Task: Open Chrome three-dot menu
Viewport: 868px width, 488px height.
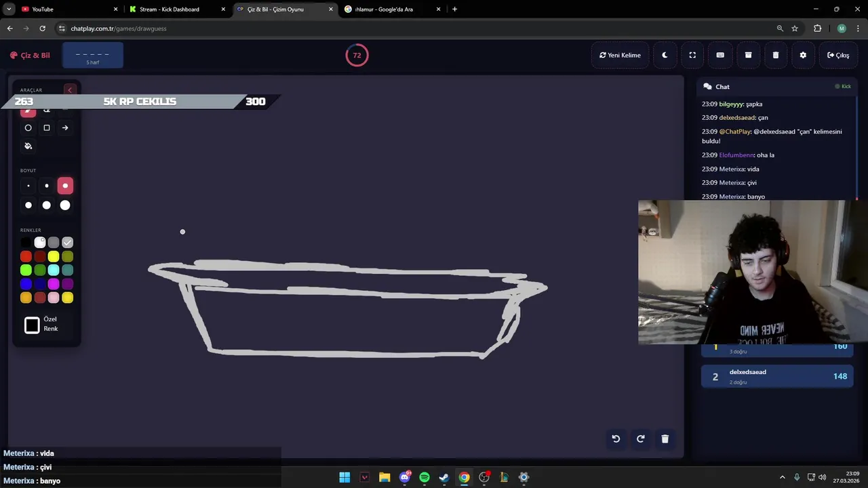Action: 858,28
